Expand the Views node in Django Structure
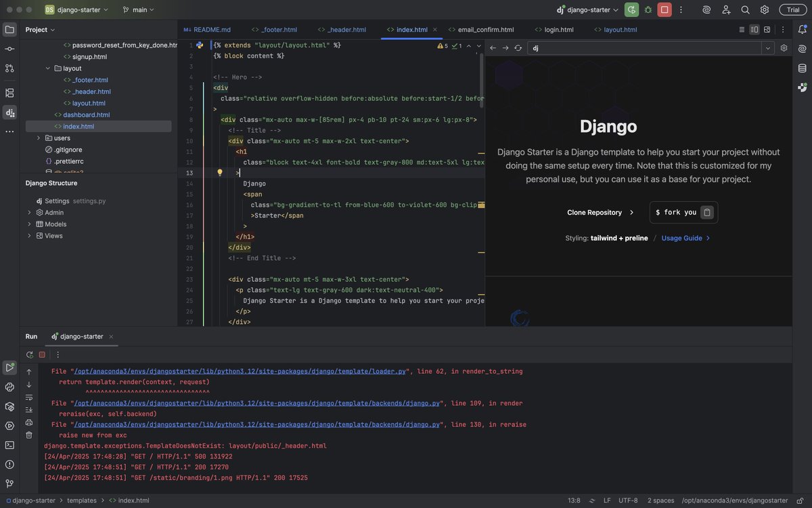The image size is (812, 508). [x=29, y=236]
